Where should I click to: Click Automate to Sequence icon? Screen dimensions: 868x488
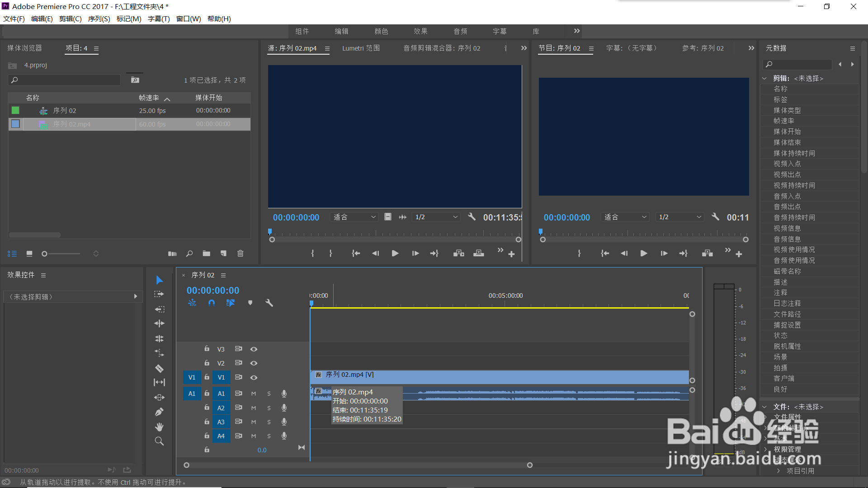click(172, 254)
